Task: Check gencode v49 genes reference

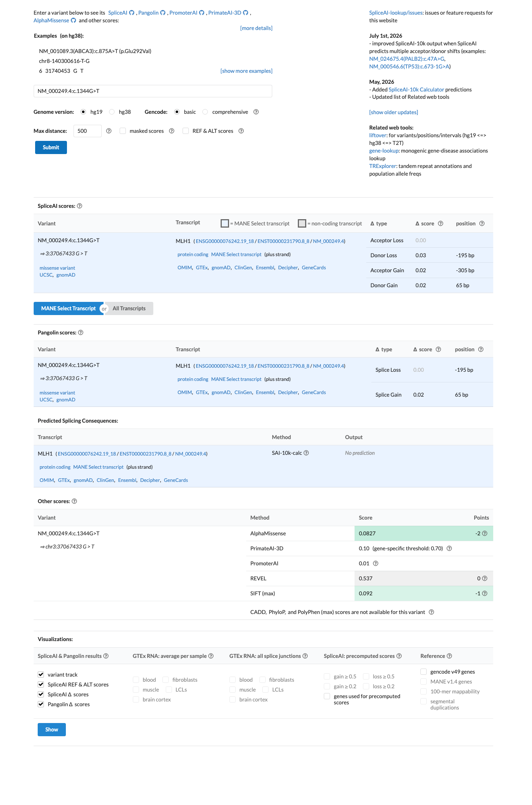Action: pos(424,672)
